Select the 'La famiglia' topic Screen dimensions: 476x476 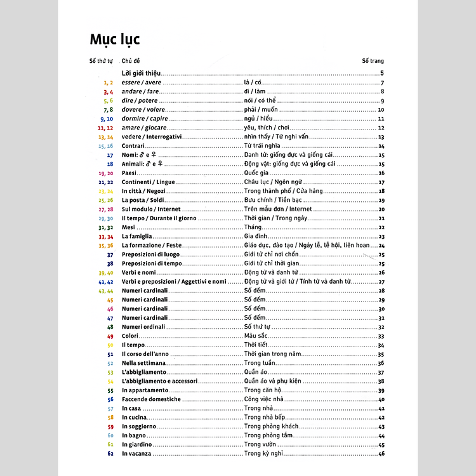(136, 236)
